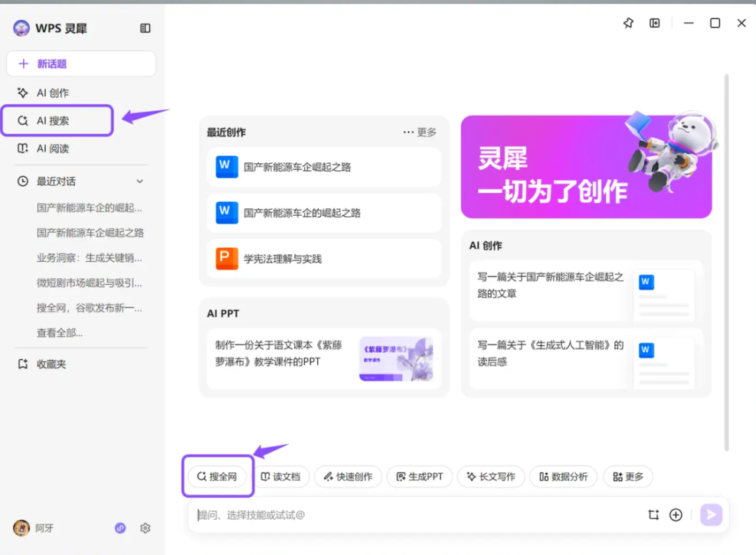Start a 新话题 new topic
The image size is (756, 555).
click(81, 64)
